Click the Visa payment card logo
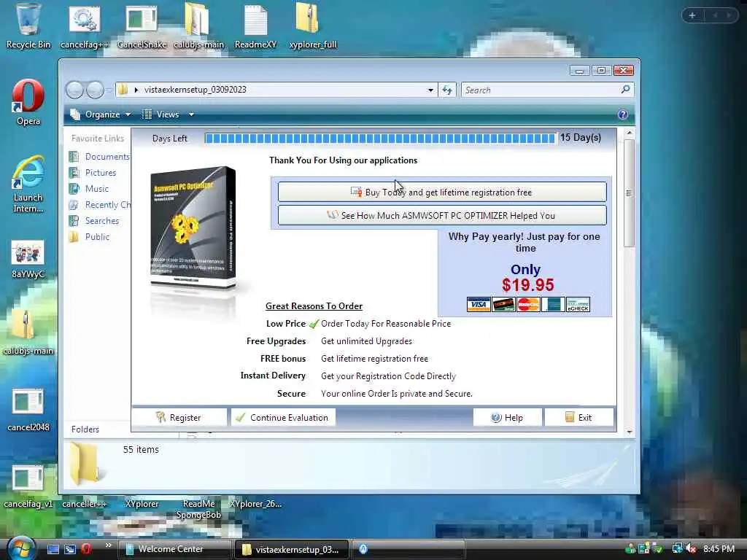747x560 pixels. 479,304
